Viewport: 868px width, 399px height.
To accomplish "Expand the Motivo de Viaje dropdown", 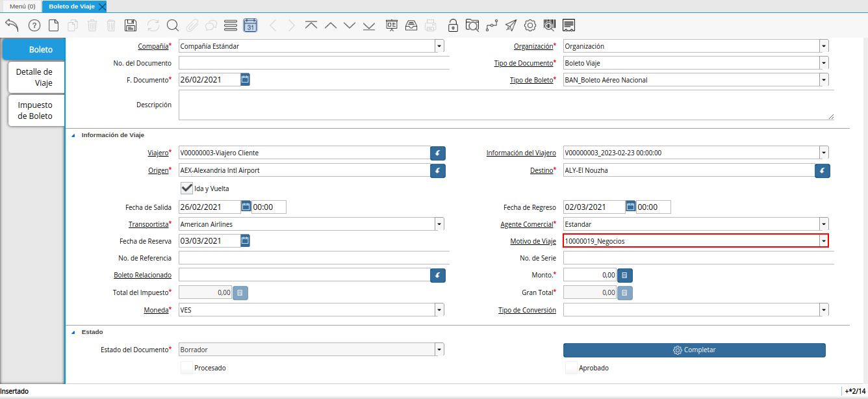I will (824, 241).
